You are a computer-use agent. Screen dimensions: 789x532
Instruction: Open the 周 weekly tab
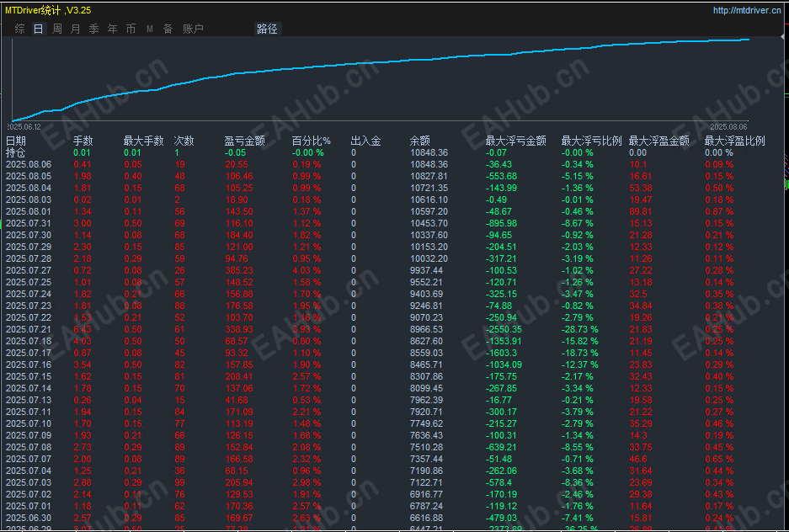tap(57, 29)
